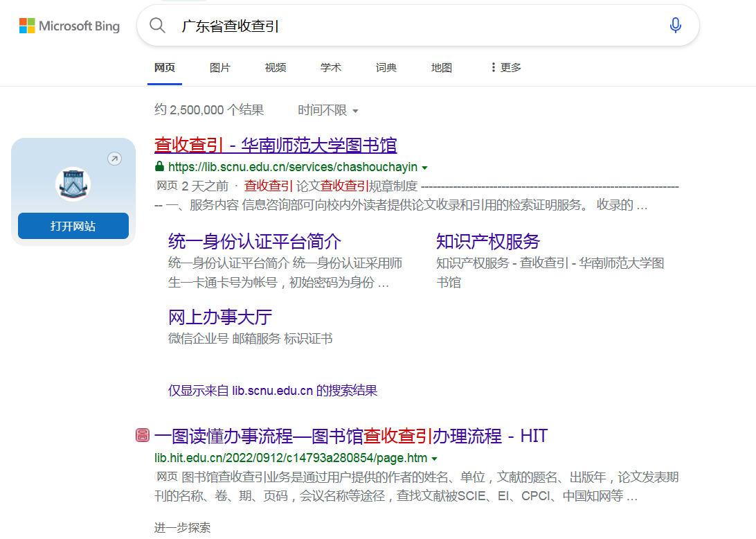The width and height of the screenshot is (756, 539).
Task: Switch to the 地图 tab
Action: pos(442,68)
